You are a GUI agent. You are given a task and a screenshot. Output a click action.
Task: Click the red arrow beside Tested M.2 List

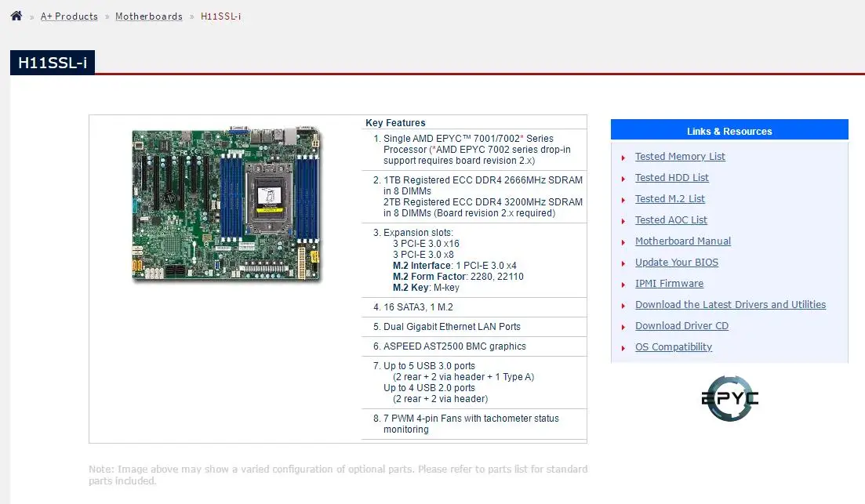click(x=623, y=200)
